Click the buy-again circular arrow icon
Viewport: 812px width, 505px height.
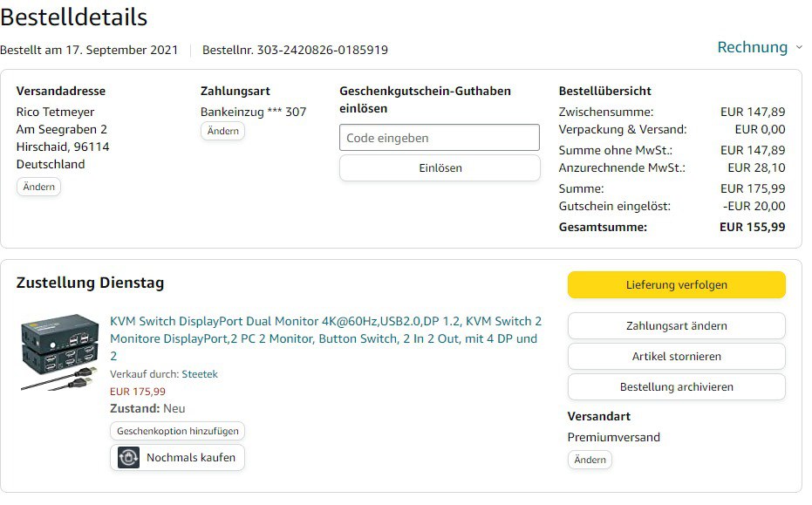129,458
